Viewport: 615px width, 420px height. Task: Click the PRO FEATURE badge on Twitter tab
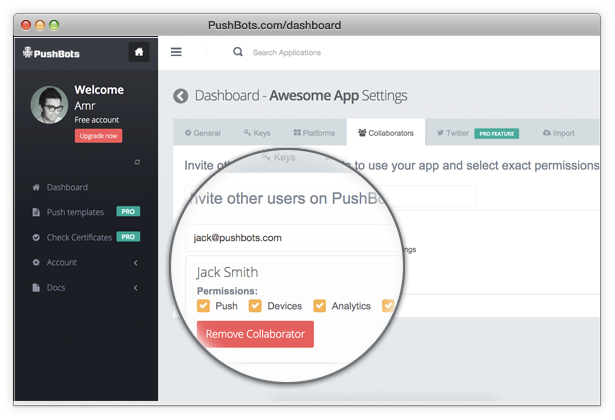click(x=497, y=133)
